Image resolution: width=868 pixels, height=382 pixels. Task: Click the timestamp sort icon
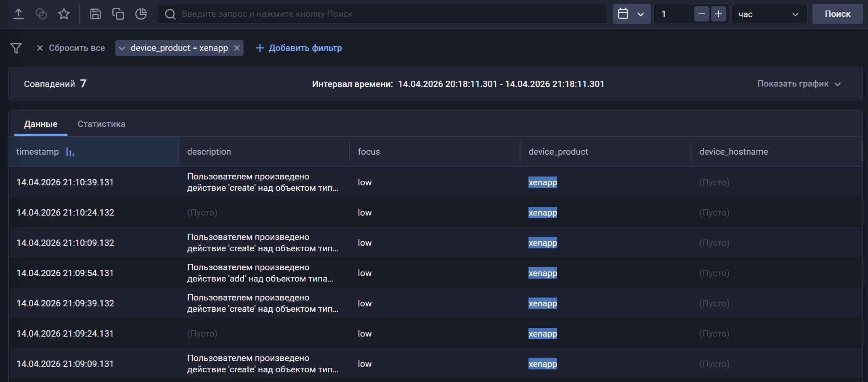click(70, 152)
